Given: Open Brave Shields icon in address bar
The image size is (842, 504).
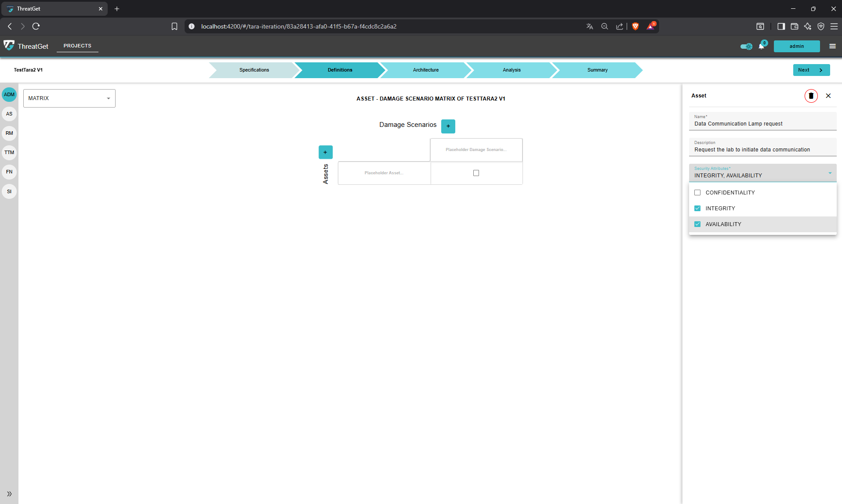Looking at the screenshot, I should tap(635, 26).
